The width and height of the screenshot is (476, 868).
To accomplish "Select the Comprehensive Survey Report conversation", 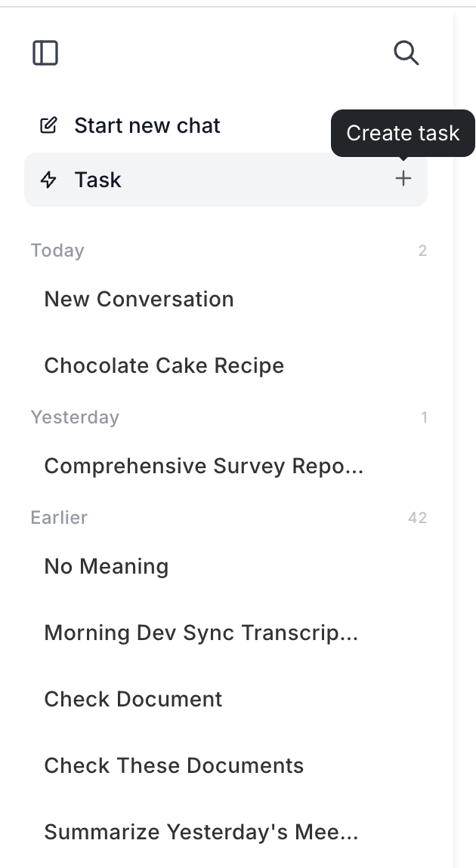I will (204, 466).
